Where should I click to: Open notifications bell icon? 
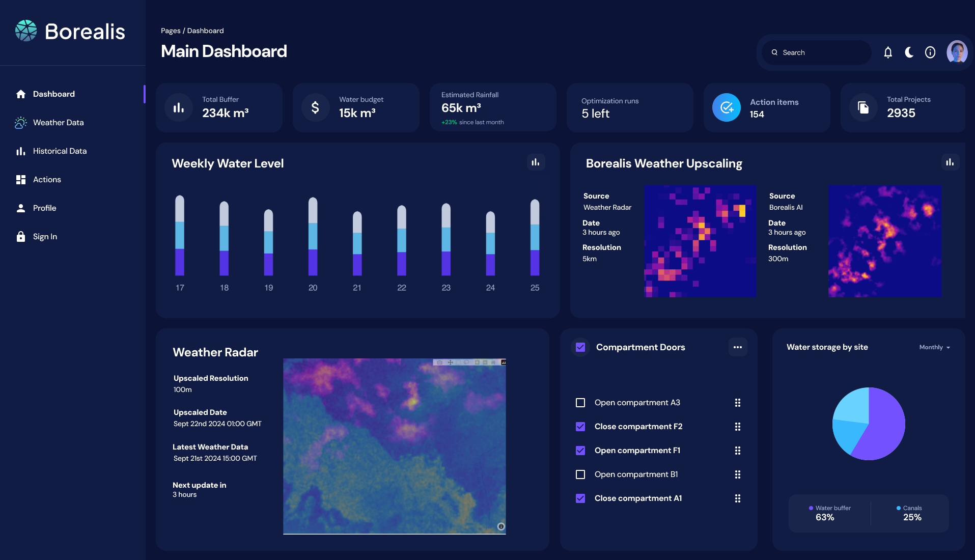(x=888, y=52)
